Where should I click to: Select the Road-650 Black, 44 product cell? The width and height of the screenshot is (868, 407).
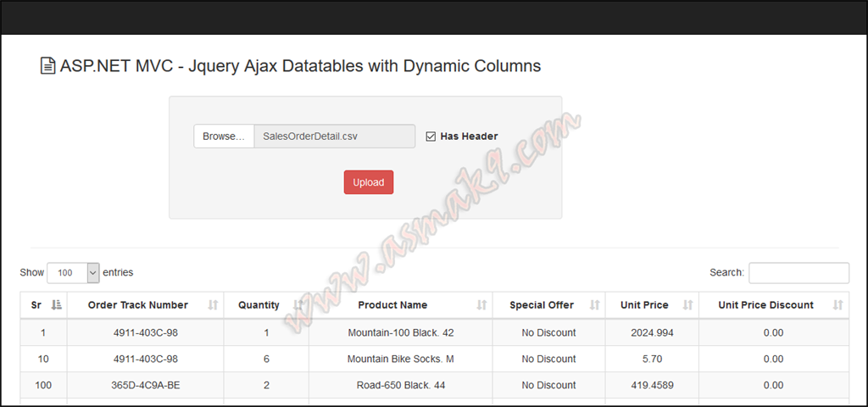coord(400,386)
